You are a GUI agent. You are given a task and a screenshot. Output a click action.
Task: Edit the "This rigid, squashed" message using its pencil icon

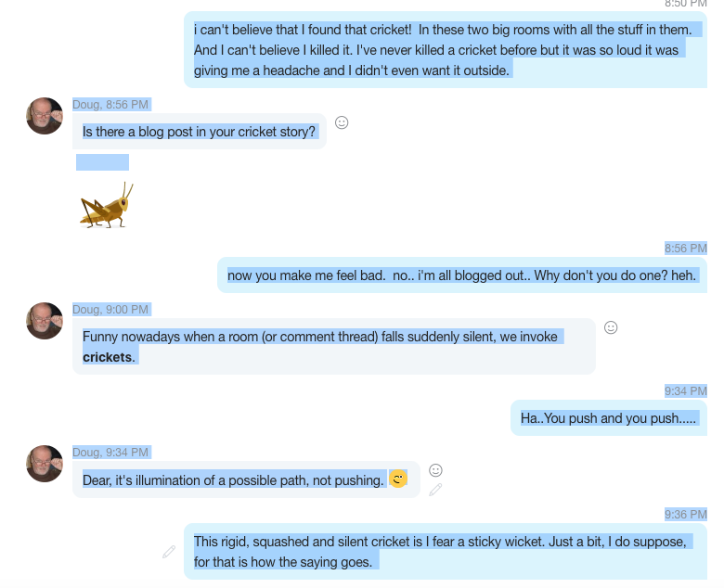coord(169,552)
